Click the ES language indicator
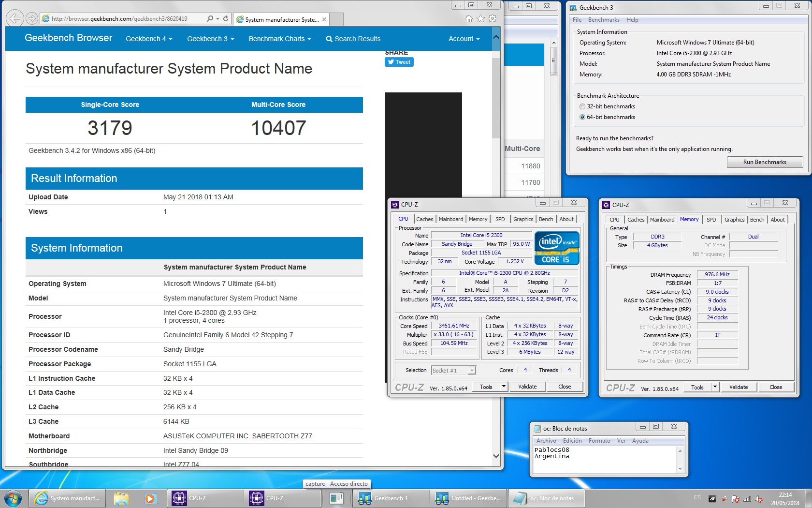The width and height of the screenshot is (812, 508). coord(697,497)
